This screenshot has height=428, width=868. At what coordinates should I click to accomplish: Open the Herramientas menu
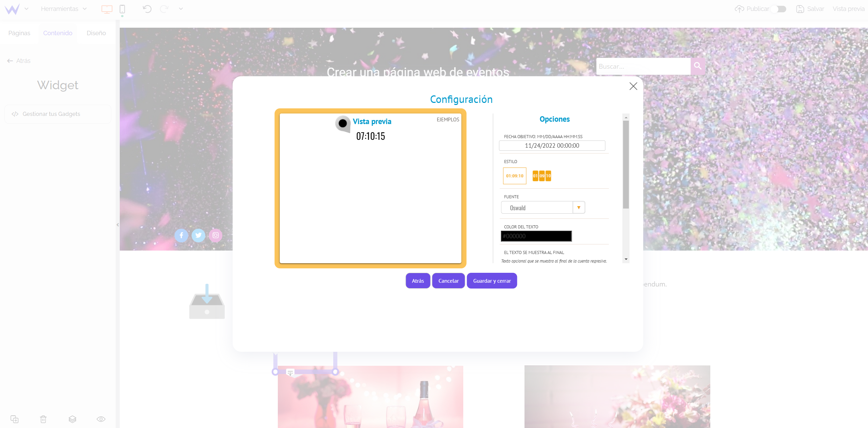(x=64, y=9)
